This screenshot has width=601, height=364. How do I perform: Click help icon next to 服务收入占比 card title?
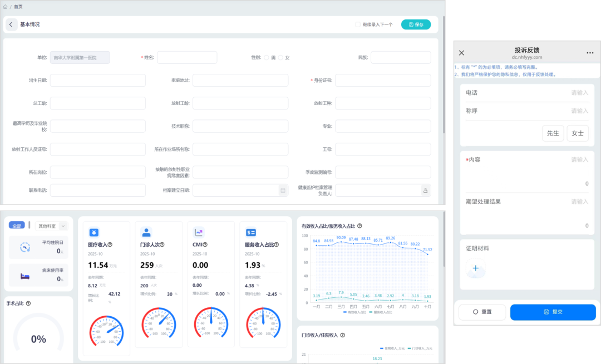277,245
